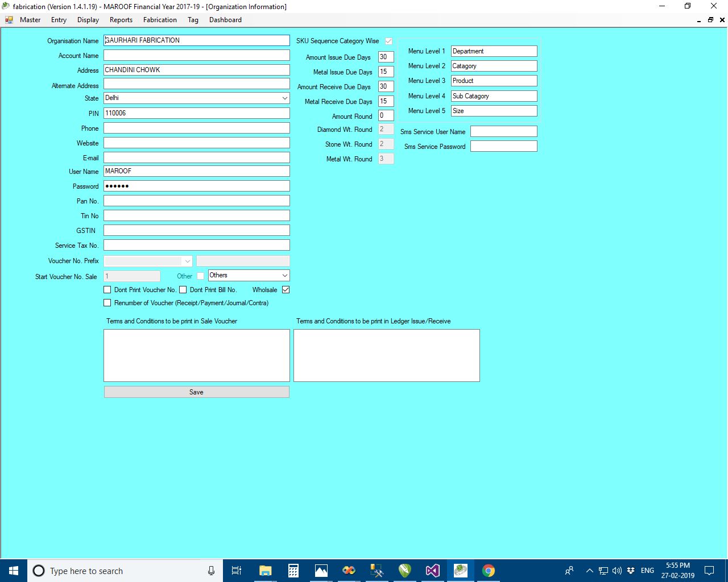
Task: Launch Google Chrome from the taskbar
Action: (488, 571)
